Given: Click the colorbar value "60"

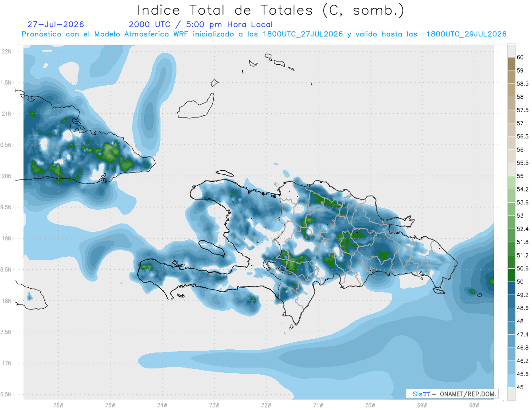Looking at the screenshot, I should click(520, 58).
